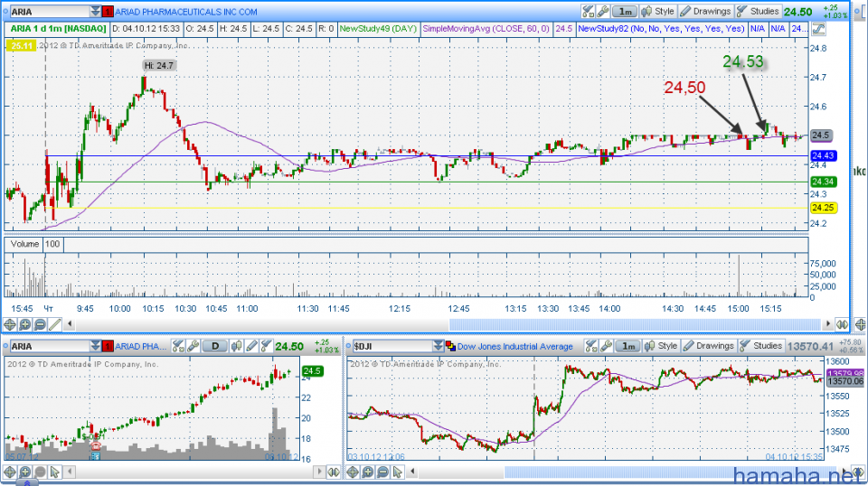Zoom in using magnifier plus under top chart
This screenshot has width=868, height=486.
click(25, 324)
